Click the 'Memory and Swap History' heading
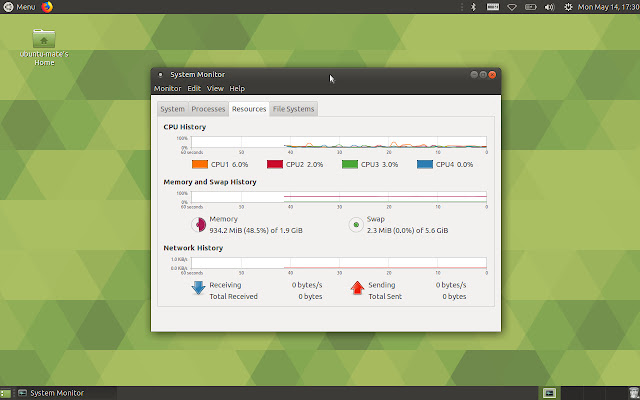The image size is (640, 400). 210,182
